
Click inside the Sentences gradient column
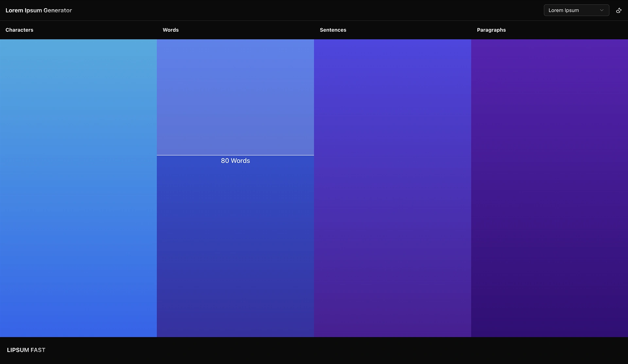(392, 188)
